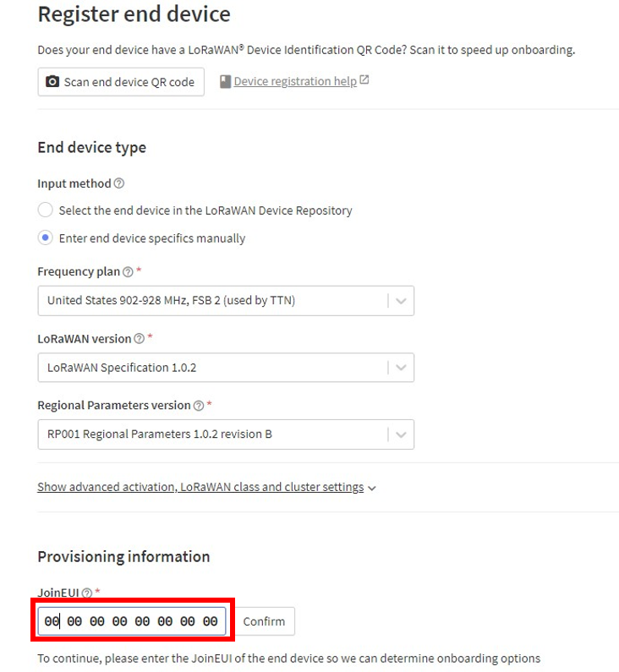Open the Device registration help link
This screenshot has width=619, height=672.
click(x=295, y=81)
